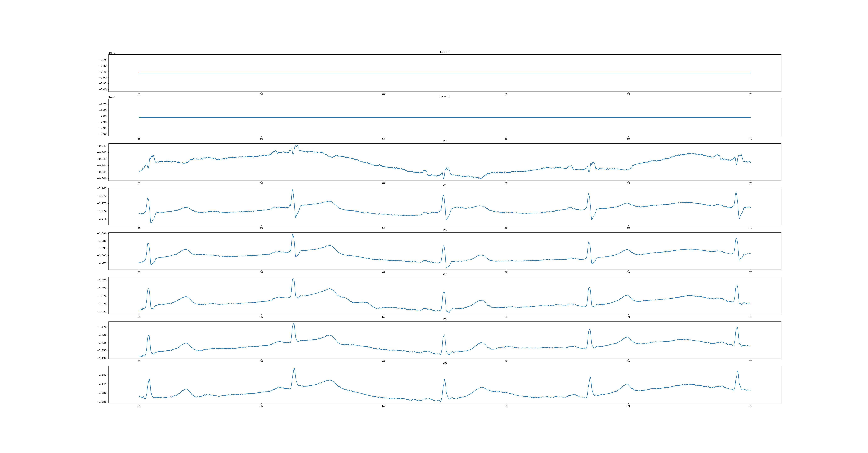Image resolution: width=868 pixels, height=453 pixels.
Task: Click x-axis tick 65 under Lead I plot
Action: 139,94
